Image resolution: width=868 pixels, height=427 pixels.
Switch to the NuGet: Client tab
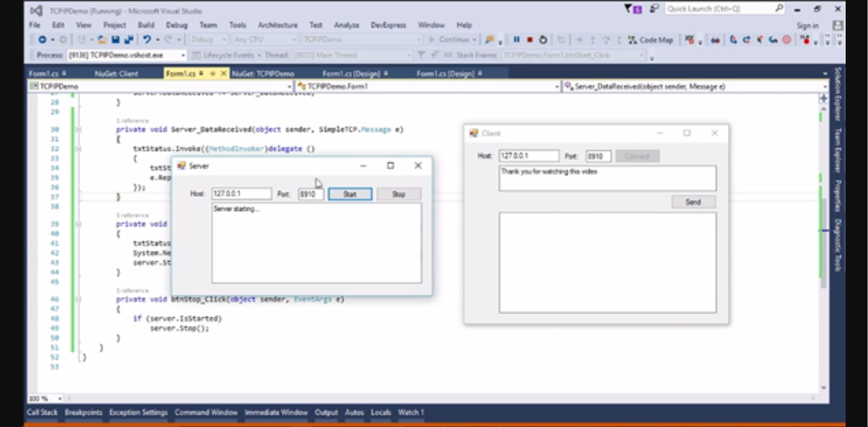click(116, 73)
